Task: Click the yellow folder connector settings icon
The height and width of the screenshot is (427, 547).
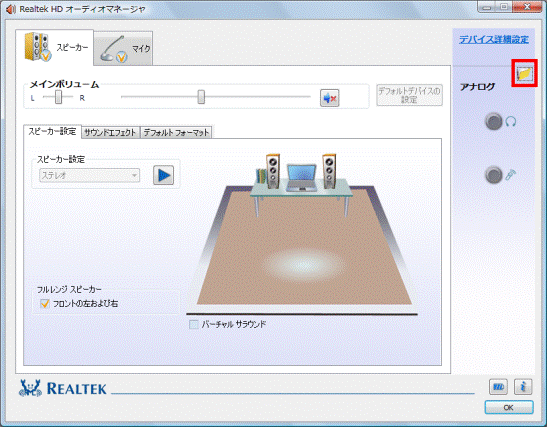Action: [x=524, y=73]
